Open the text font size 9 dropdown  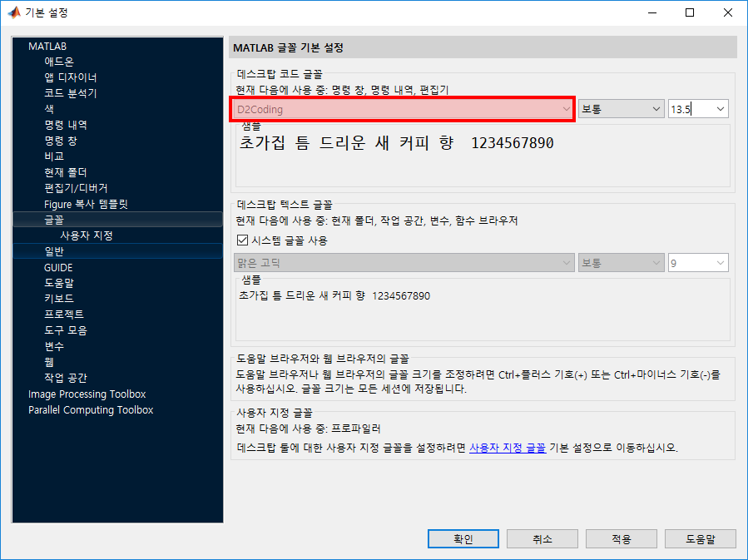[698, 263]
